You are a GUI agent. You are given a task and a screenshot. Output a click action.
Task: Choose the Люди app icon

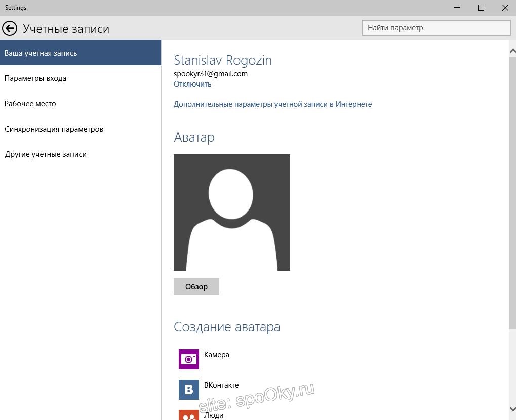tap(189, 415)
